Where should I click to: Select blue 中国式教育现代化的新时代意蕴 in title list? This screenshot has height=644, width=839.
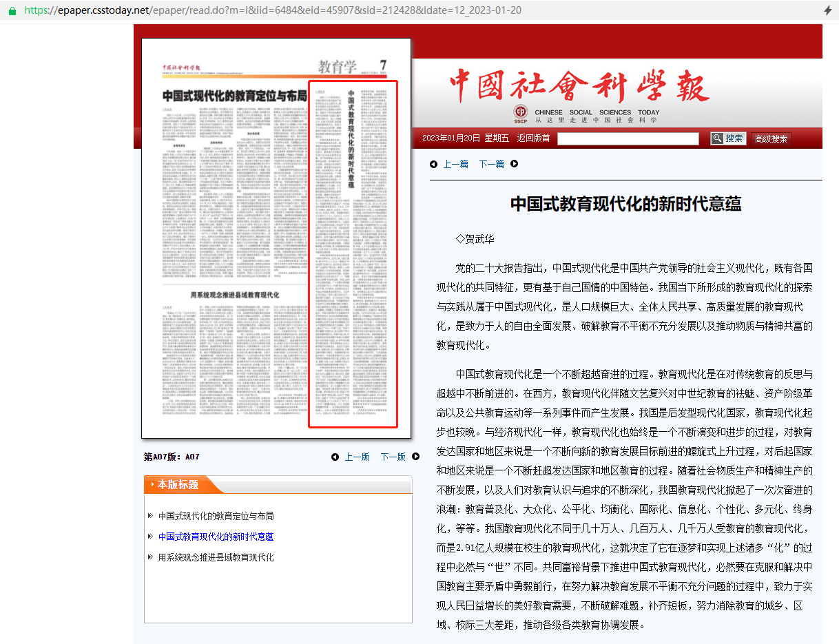click(216, 537)
